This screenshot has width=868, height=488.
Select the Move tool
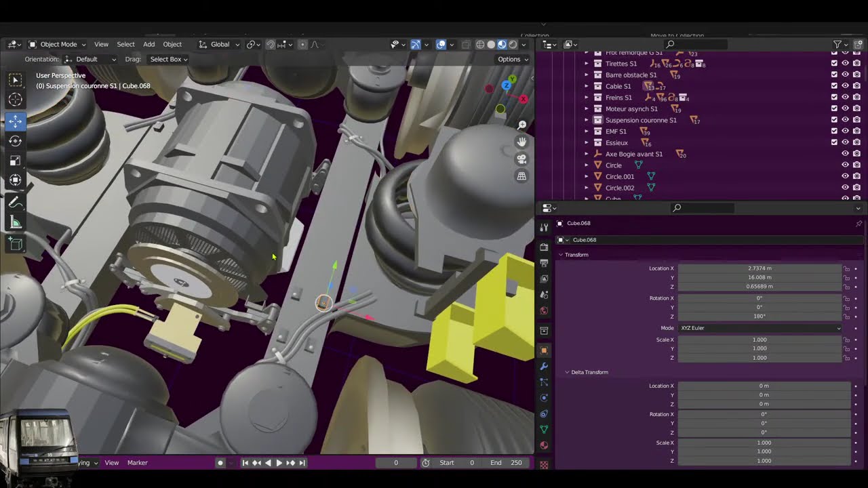[x=15, y=121]
